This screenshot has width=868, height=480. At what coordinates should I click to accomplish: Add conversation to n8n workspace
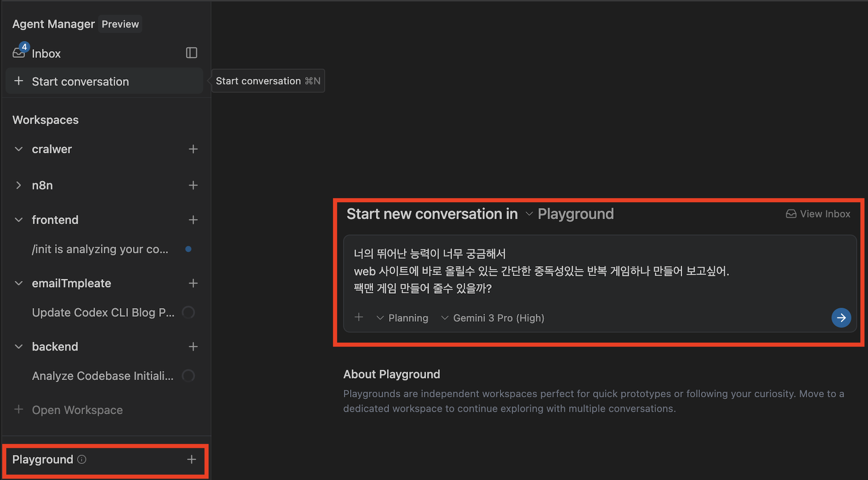point(193,185)
